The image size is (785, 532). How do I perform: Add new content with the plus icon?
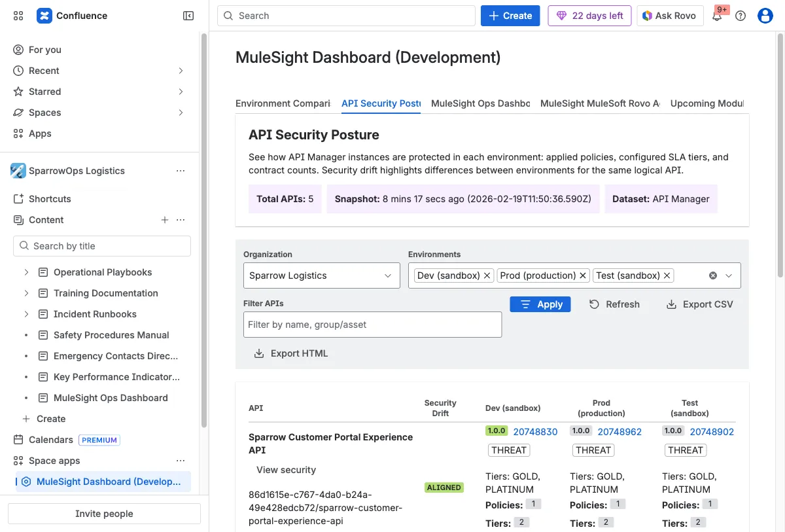coord(165,220)
